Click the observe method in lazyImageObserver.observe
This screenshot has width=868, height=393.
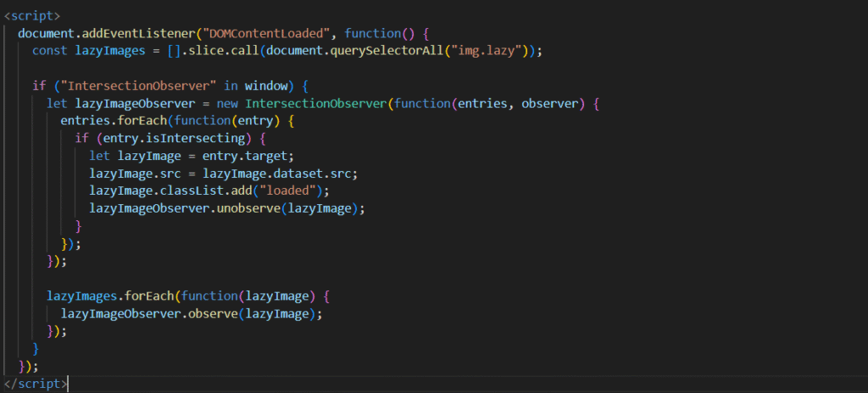pyautogui.click(x=213, y=314)
